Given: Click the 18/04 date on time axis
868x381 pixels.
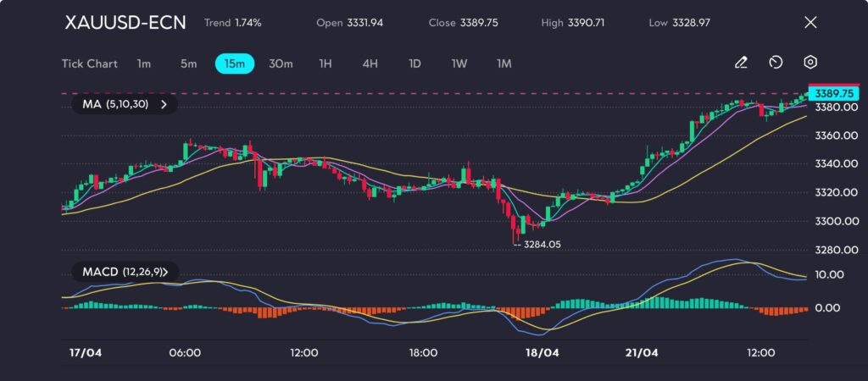Looking at the screenshot, I should [x=542, y=352].
